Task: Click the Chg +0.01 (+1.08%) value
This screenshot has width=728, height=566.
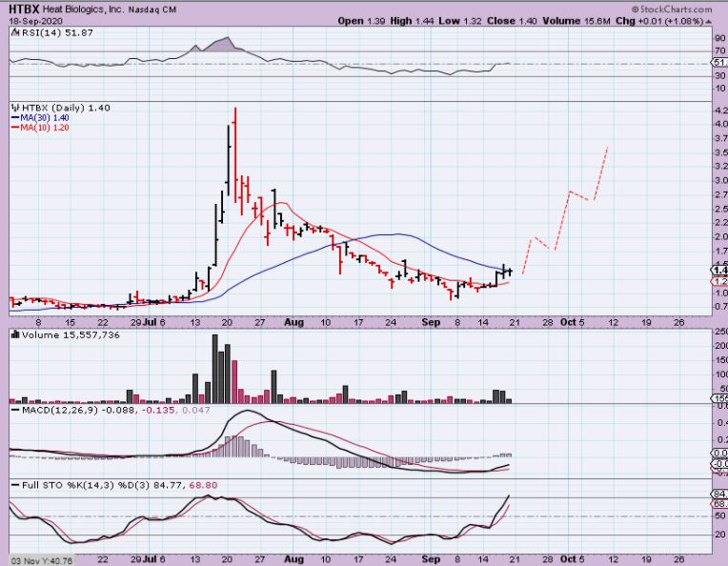Action: click(x=659, y=21)
